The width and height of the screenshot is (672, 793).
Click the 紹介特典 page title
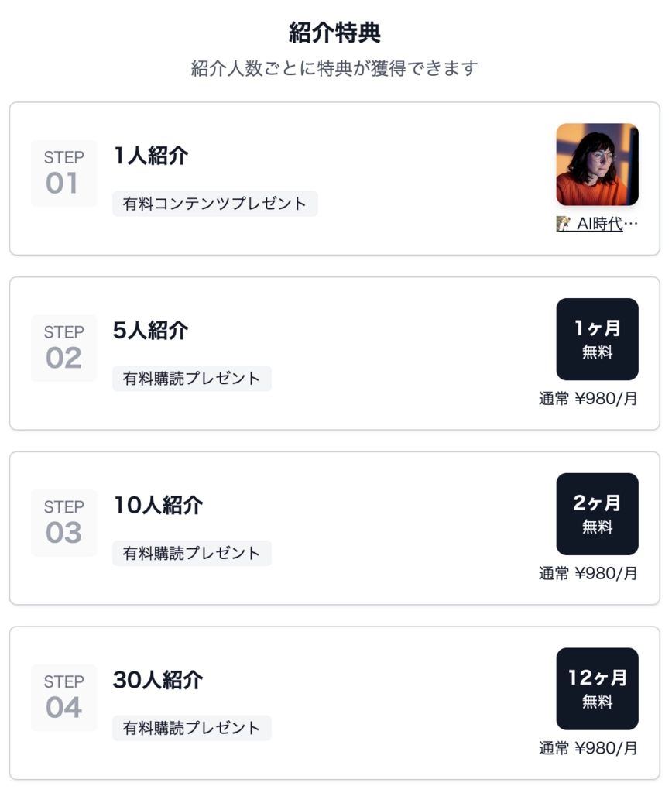pyautogui.click(x=334, y=33)
